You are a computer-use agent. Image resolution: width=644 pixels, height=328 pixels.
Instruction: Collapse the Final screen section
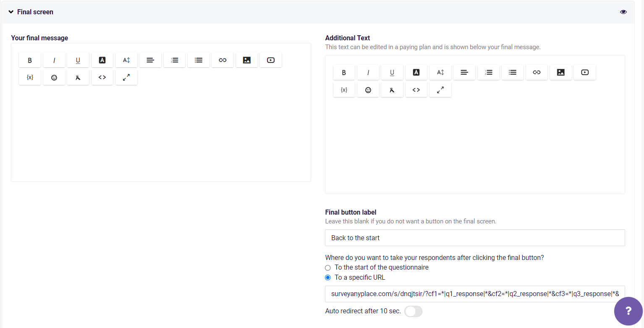tap(11, 12)
